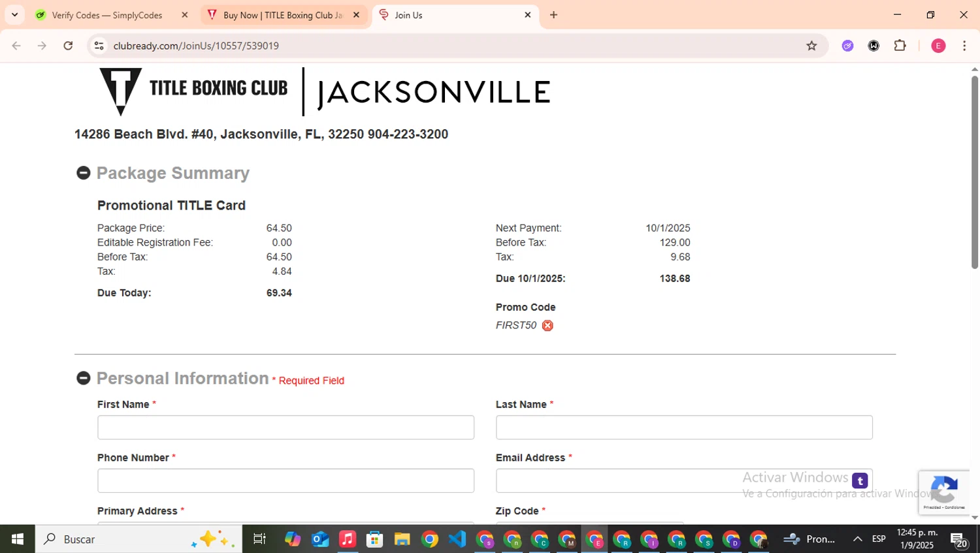Screen dimensions: 980x553
Task: Click the Phone Number input field
Action: pyautogui.click(x=286, y=481)
